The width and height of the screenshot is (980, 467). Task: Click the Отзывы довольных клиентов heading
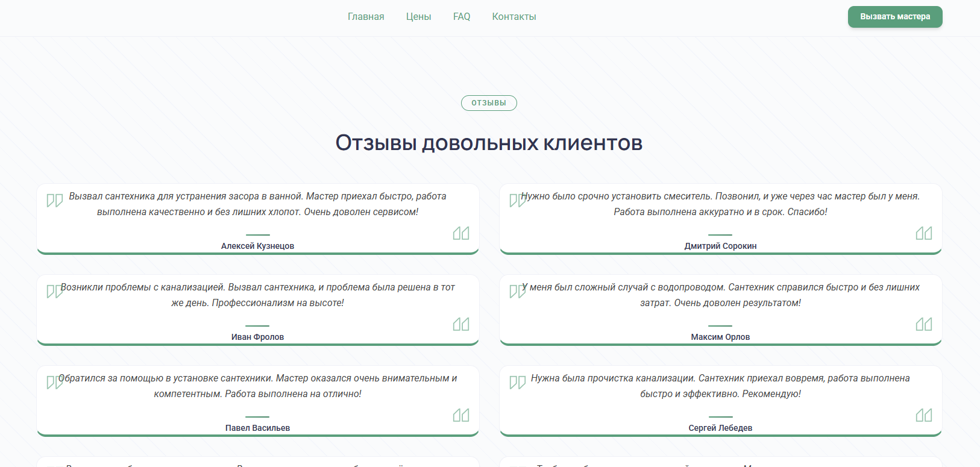click(x=489, y=143)
